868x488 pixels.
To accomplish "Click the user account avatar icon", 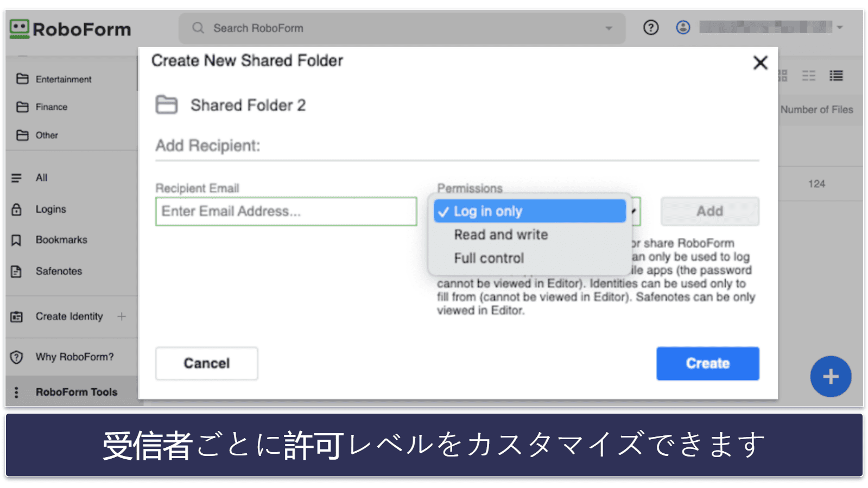I will tap(683, 27).
